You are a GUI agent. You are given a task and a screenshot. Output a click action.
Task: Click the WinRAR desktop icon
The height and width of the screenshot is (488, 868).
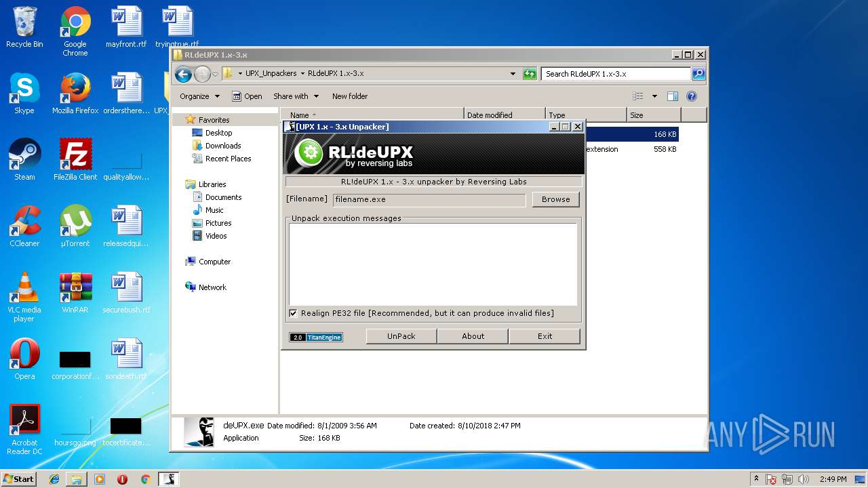(x=75, y=293)
